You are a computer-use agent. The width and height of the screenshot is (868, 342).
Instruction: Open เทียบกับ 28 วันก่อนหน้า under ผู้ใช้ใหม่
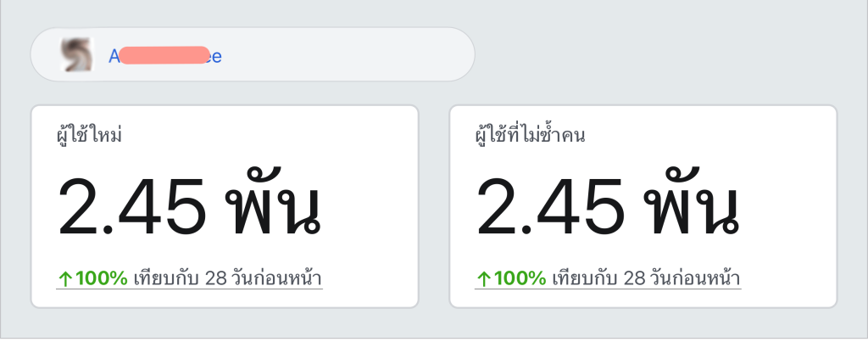228,278
